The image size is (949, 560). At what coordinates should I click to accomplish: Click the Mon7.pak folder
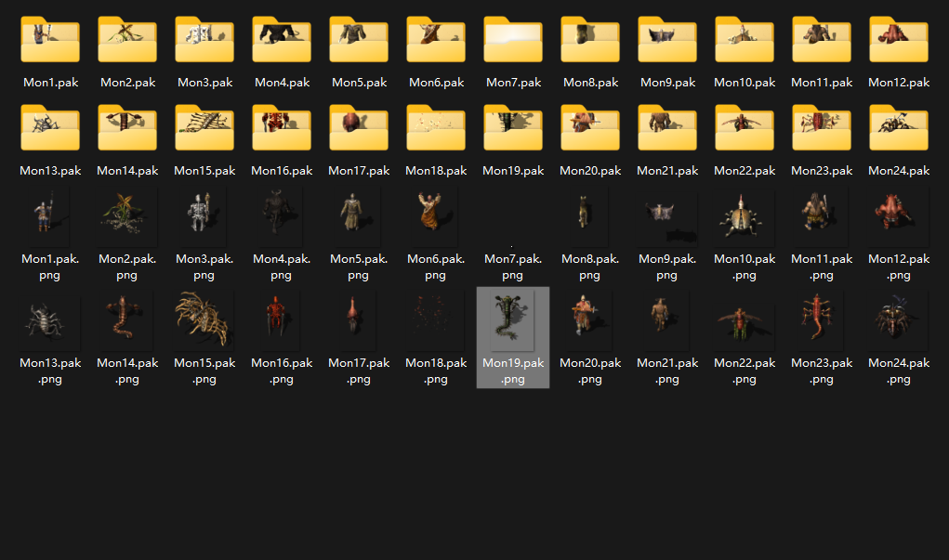513,40
